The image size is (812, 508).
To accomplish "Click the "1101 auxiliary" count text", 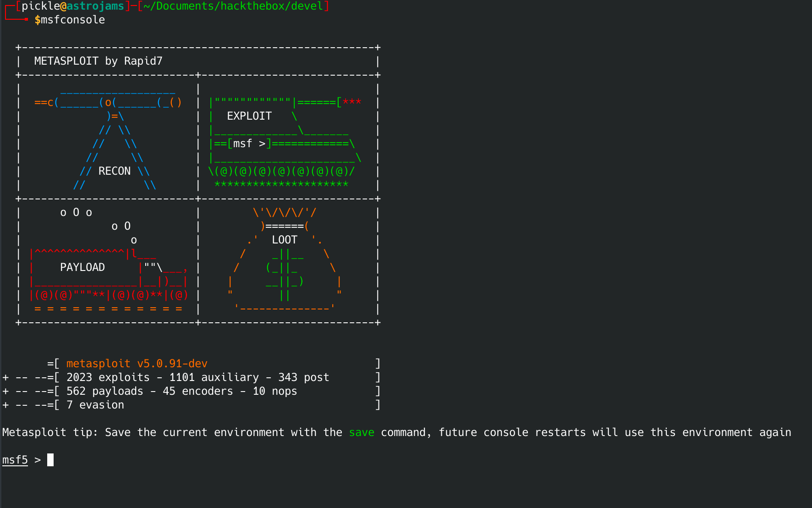I will tap(214, 377).
